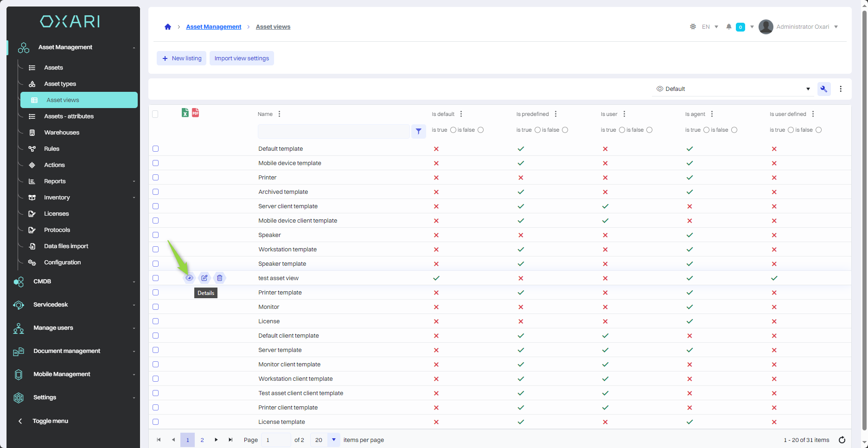Image resolution: width=868 pixels, height=448 pixels.
Task: Open details of test asset view
Action: 189,278
